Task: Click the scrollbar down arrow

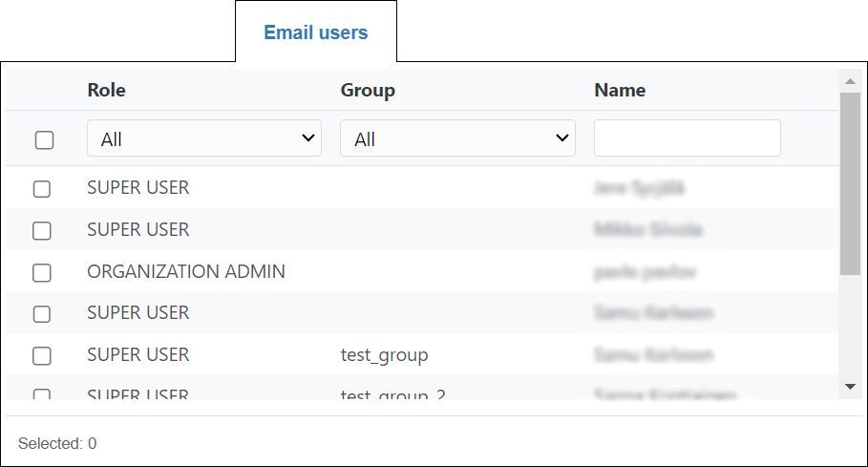Action: (x=850, y=386)
